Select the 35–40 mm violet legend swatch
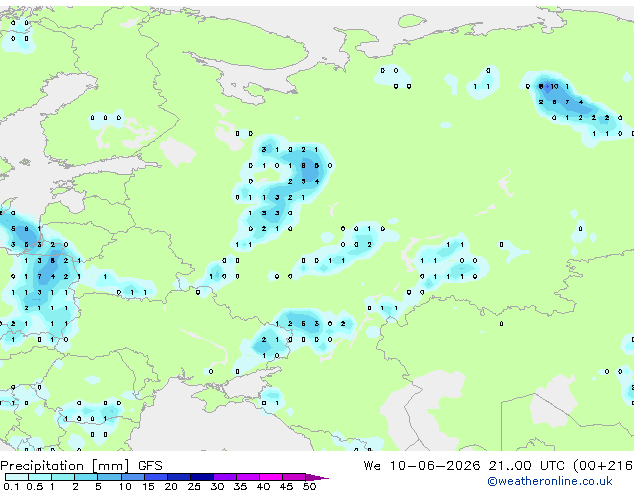This screenshot has height=490, width=634. point(248,477)
